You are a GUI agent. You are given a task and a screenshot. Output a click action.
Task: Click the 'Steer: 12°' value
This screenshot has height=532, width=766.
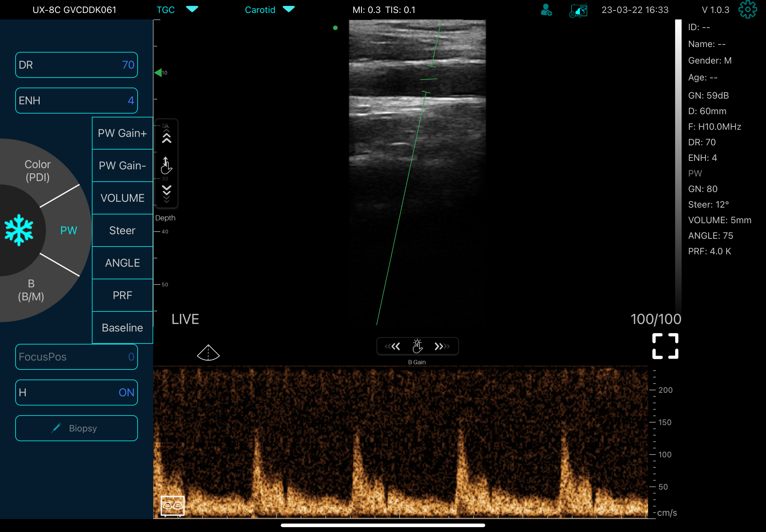coord(708,204)
